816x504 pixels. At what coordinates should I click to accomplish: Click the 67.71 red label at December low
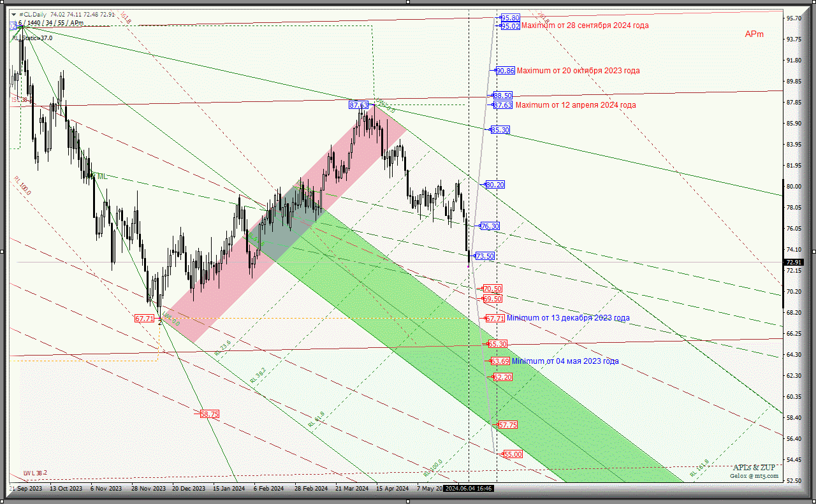click(144, 318)
